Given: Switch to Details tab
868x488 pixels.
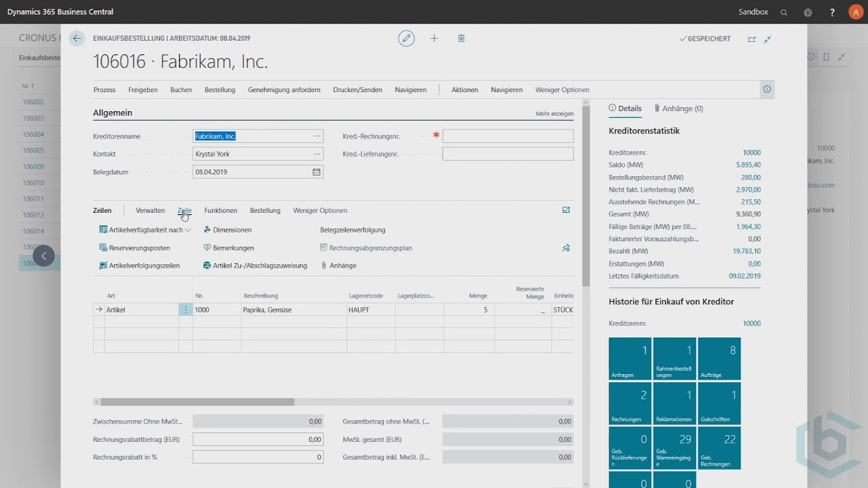Looking at the screenshot, I should click(x=625, y=108).
